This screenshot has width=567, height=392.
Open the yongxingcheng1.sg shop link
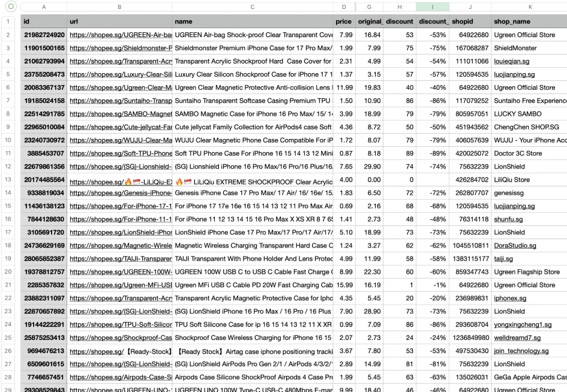(522, 324)
